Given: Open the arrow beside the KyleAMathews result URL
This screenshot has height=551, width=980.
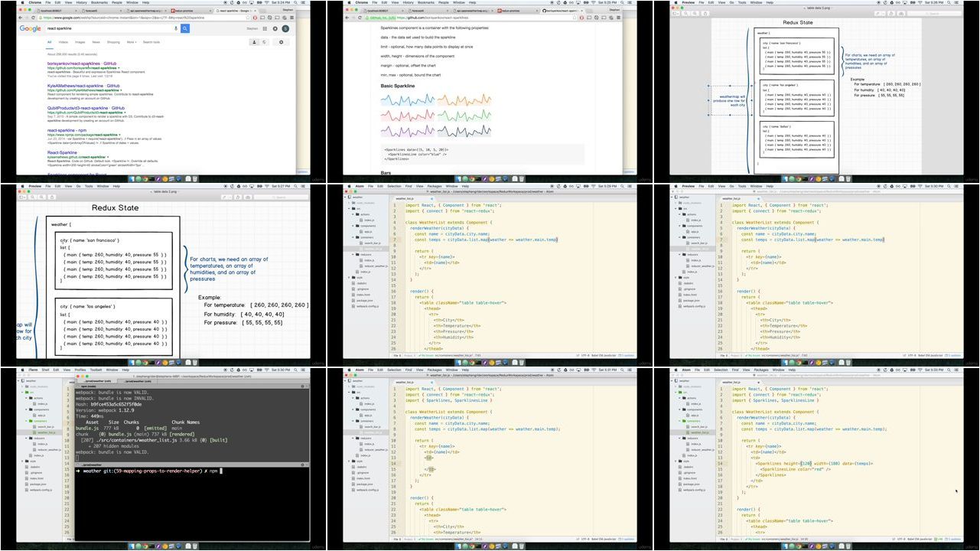Looking at the screenshot, I should [121, 90].
